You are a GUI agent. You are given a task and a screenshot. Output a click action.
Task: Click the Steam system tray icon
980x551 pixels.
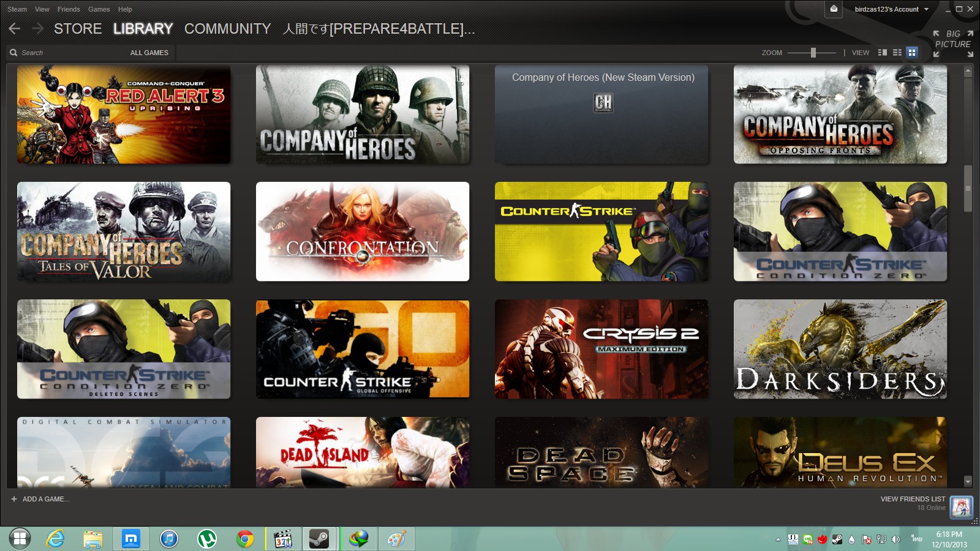[x=837, y=539]
